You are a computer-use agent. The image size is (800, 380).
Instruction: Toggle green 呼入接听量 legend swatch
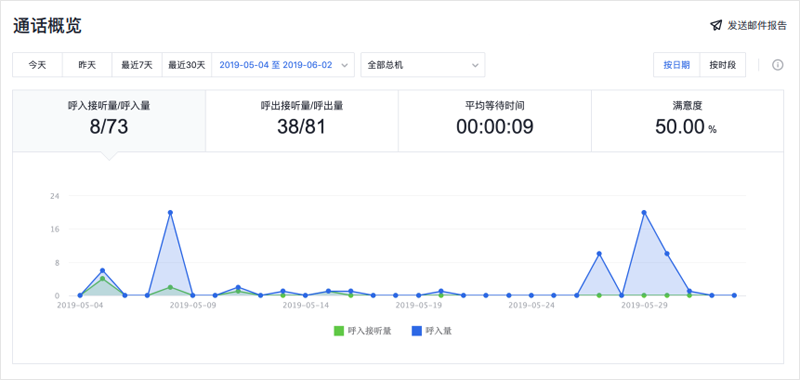pyautogui.click(x=339, y=331)
